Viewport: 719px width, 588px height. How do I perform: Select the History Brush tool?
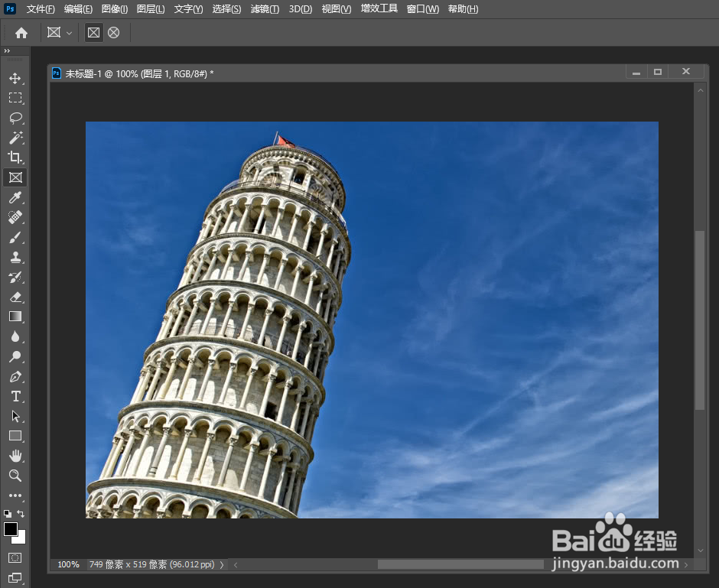[x=15, y=277]
